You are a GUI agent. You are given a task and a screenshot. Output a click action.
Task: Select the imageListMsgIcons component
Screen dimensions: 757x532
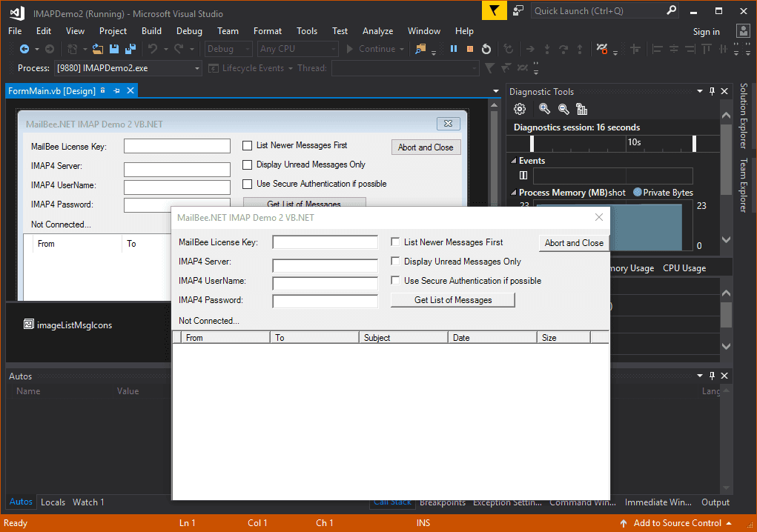pos(68,325)
